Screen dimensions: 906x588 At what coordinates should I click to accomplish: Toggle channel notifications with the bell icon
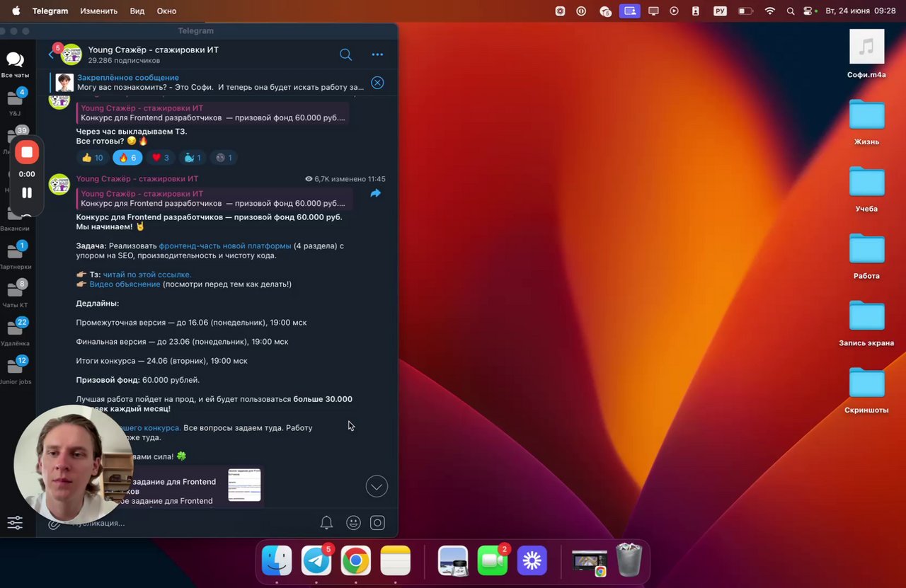point(326,523)
